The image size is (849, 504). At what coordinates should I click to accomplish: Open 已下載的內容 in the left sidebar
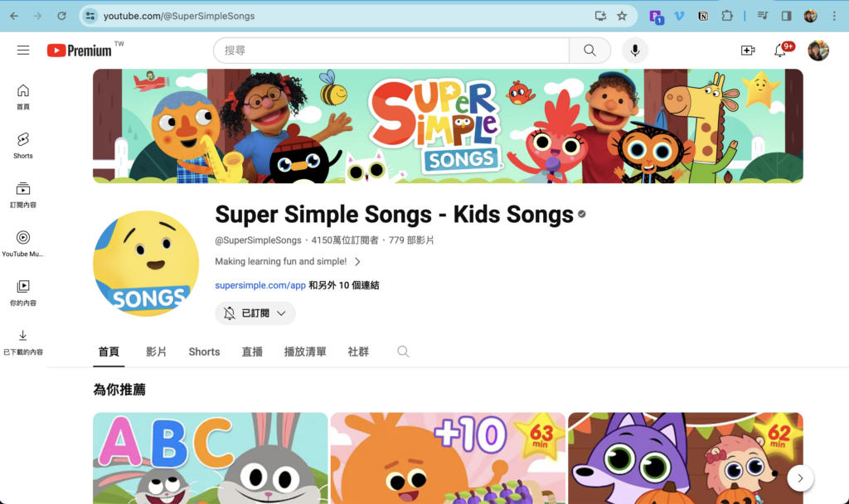pyautogui.click(x=22, y=342)
